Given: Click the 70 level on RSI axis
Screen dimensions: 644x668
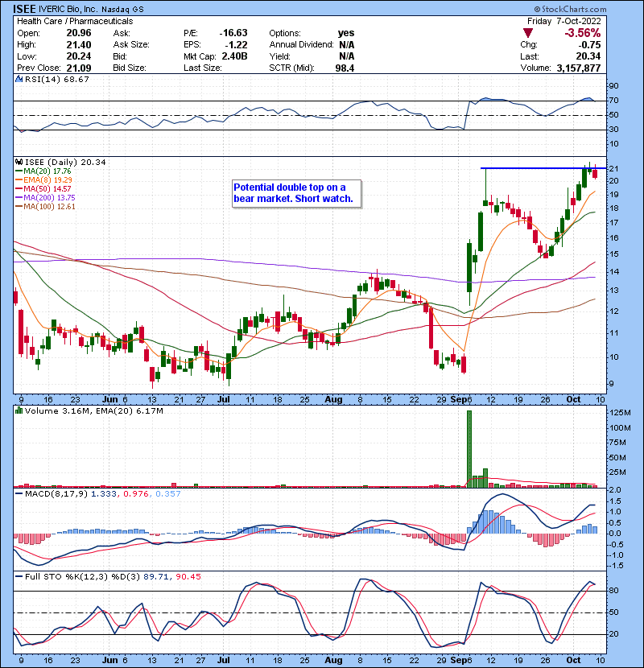Looking at the screenshot, I should pyautogui.click(x=613, y=101).
